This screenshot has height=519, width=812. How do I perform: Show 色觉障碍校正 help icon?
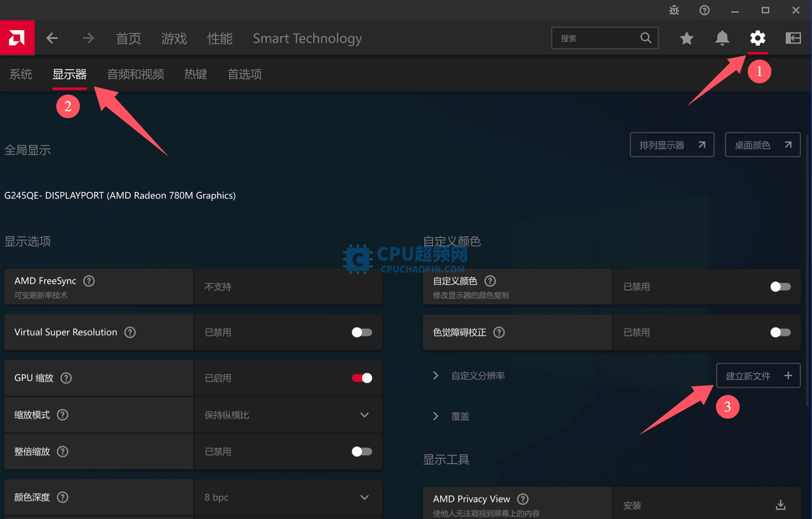click(x=499, y=333)
